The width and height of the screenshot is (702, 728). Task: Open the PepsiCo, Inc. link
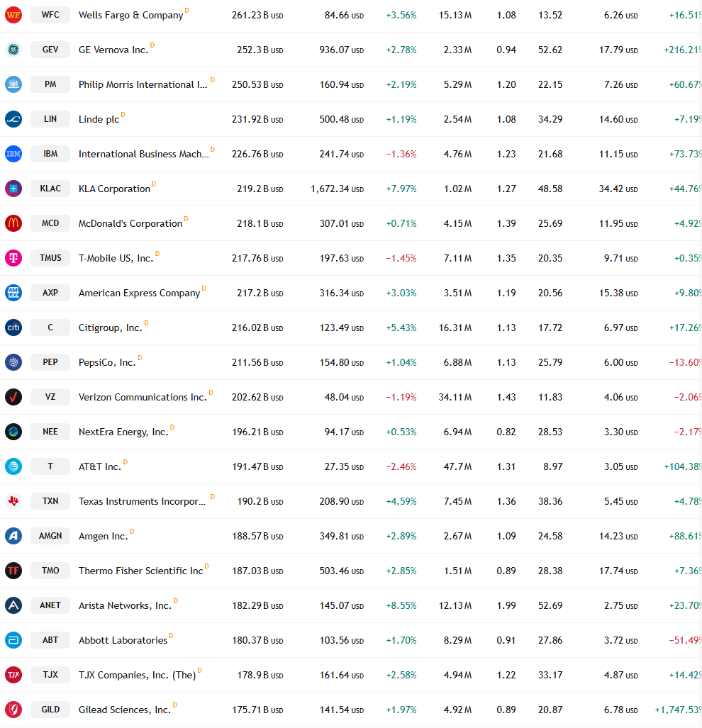coord(107,362)
